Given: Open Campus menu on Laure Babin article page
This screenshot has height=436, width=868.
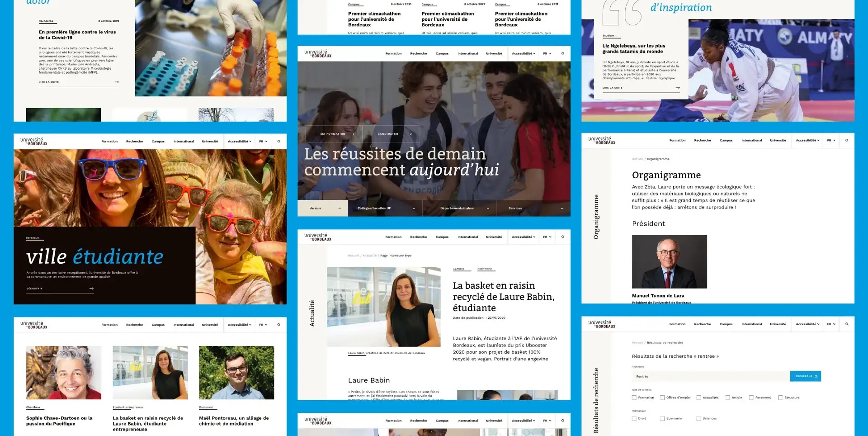Looking at the screenshot, I should (442, 237).
